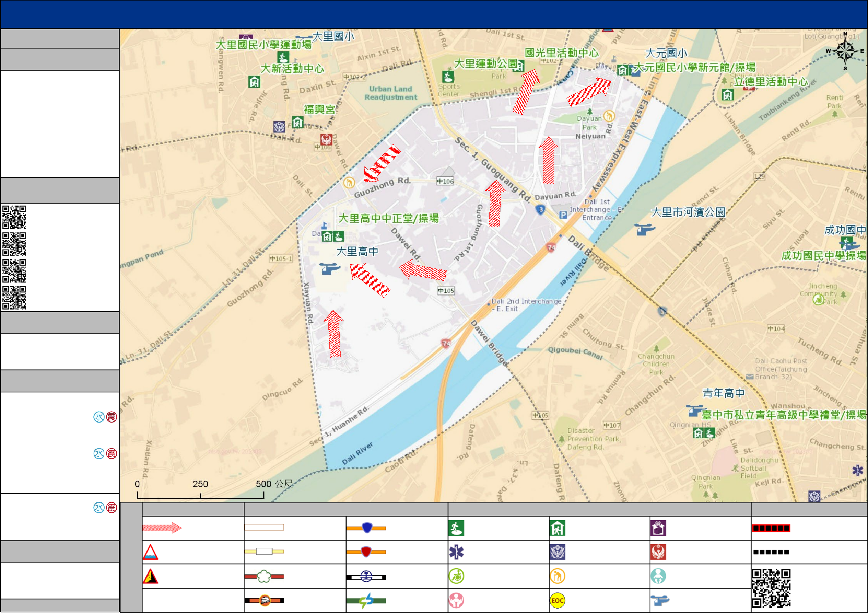
Task: Click the blue medical star icon on map edge
Action: point(858,471)
